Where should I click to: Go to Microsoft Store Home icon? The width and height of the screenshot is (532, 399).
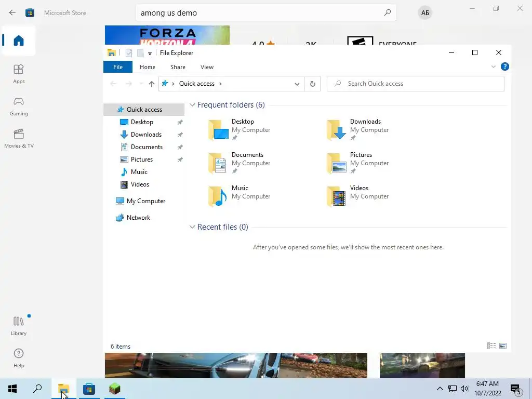coord(19,41)
